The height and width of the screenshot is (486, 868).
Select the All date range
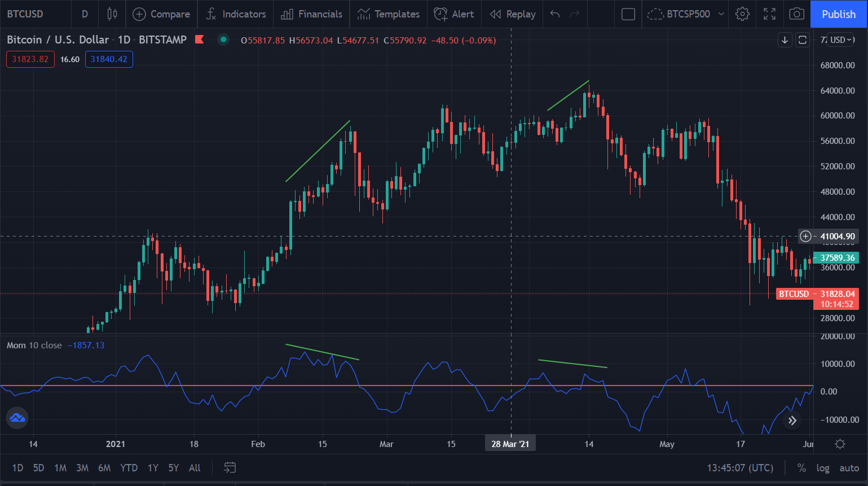coord(195,468)
